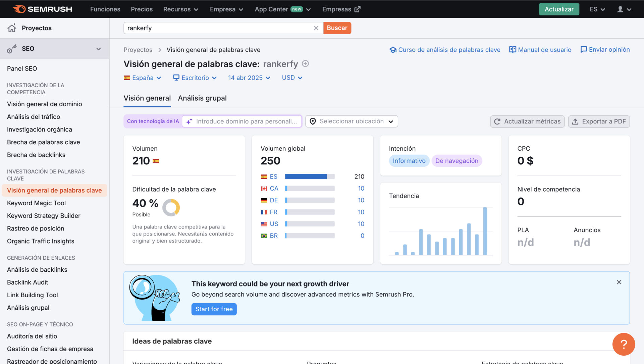644x364 pixels.
Task: Click the green Actualizar button
Action: 559,9
